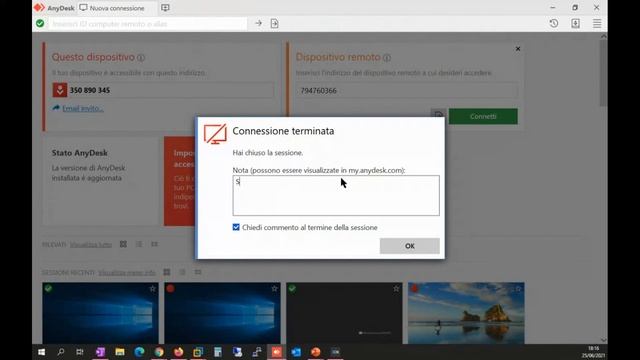This screenshot has height=360, width=640.
Task: Open the dark third recent session thumbnail
Action: pyautogui.click(x=344, y=313)
